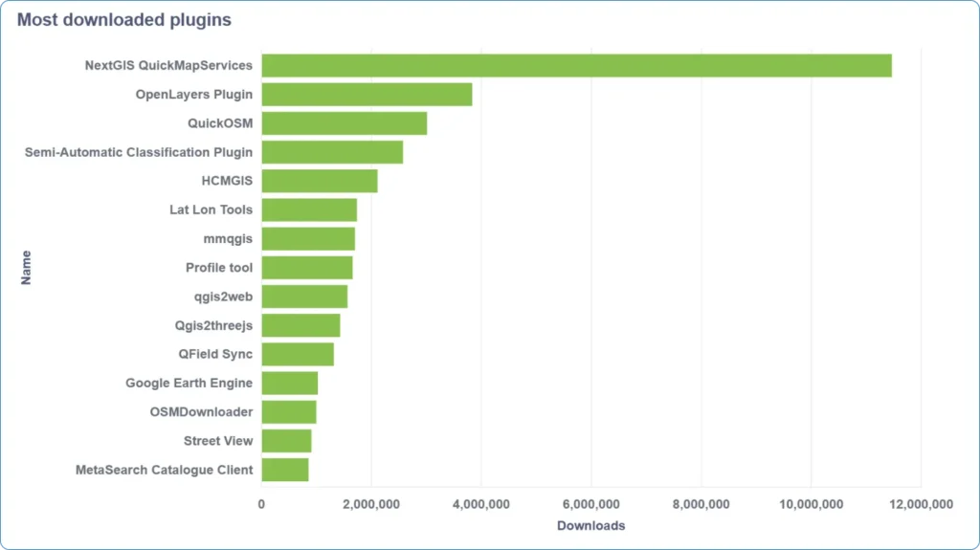The width and height of the screenshot is (980, 550).
Task: Click the '0' x-axis tick
Action: click(x=261, y=504)
